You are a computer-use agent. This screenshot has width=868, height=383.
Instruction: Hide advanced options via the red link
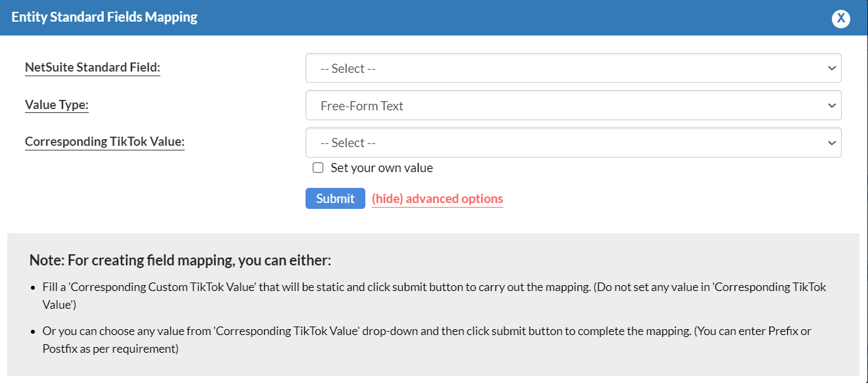click(437, 199)
